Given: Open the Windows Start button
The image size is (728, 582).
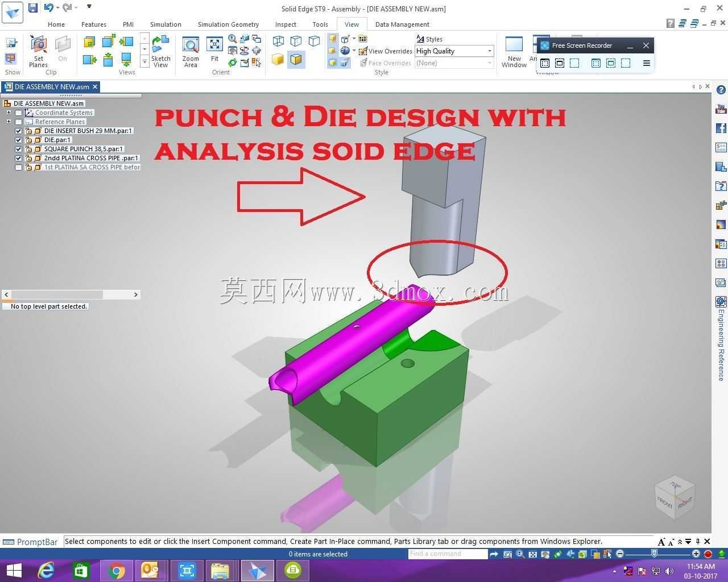Looking at the screenshot, I should pyautogui.click(x=14, y=570).
